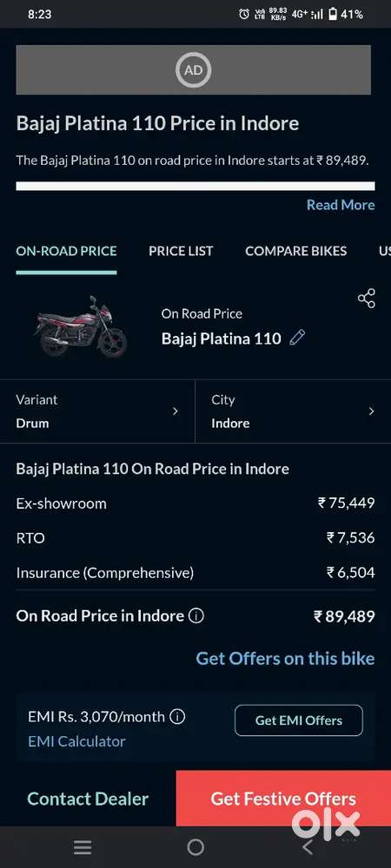The image size is (391, 868).
Task: Click Get EMI Offers button
Action: pos(299,720)
